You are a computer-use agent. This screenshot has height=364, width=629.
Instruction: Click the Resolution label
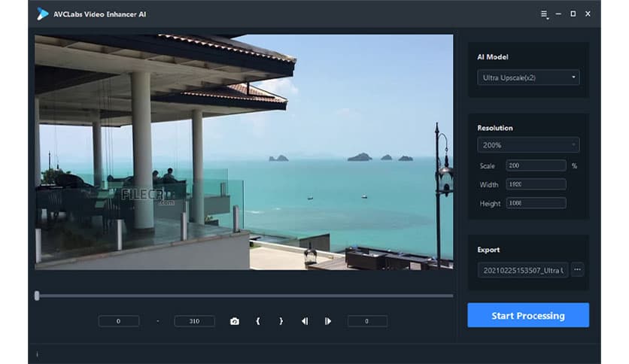coord(495,128)
